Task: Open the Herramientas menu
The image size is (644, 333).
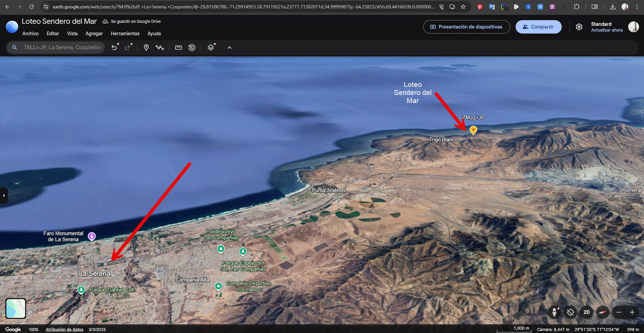Action: pyautogui.click(x=125, y=34)
